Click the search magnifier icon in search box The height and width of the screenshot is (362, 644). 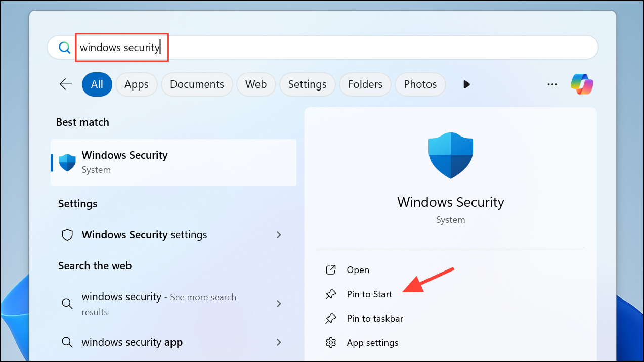click(65, 48)
